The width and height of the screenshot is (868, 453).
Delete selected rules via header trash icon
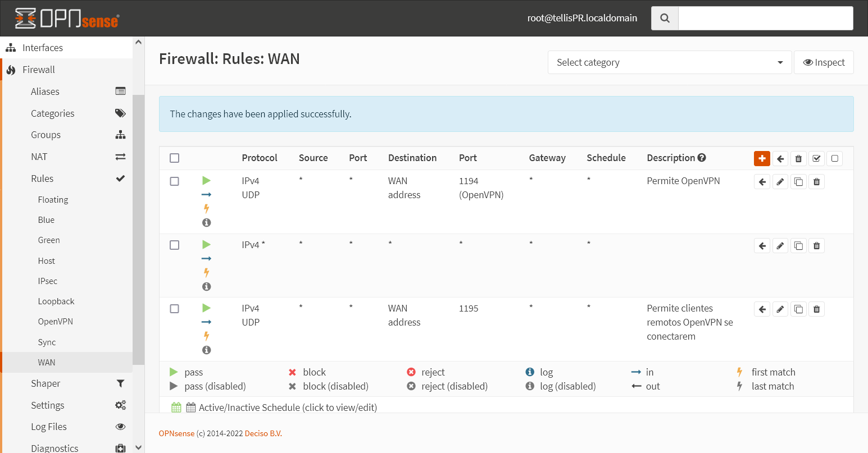tap(798, 159)
